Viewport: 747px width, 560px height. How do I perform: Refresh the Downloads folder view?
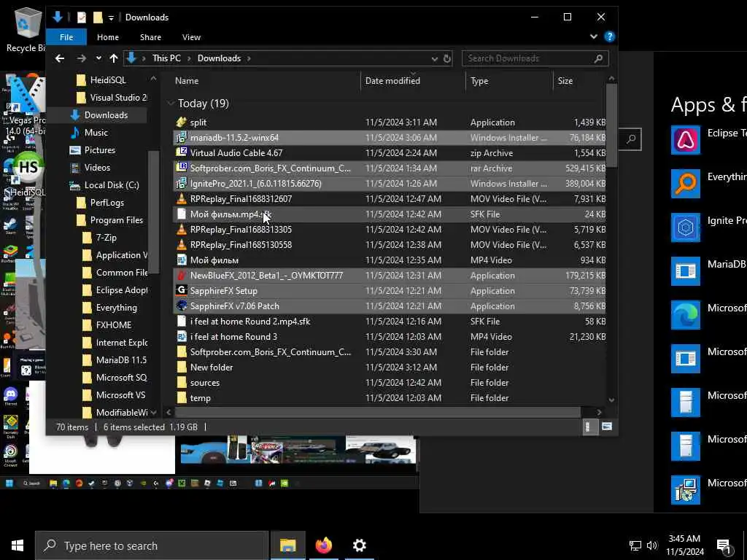tap(447, 58)
